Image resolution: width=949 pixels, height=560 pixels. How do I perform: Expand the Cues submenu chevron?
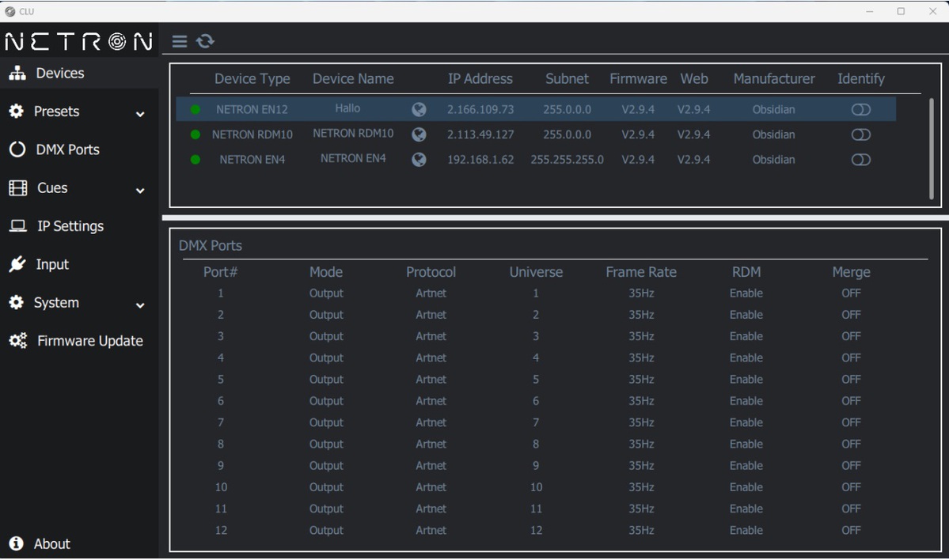point(140,191)
